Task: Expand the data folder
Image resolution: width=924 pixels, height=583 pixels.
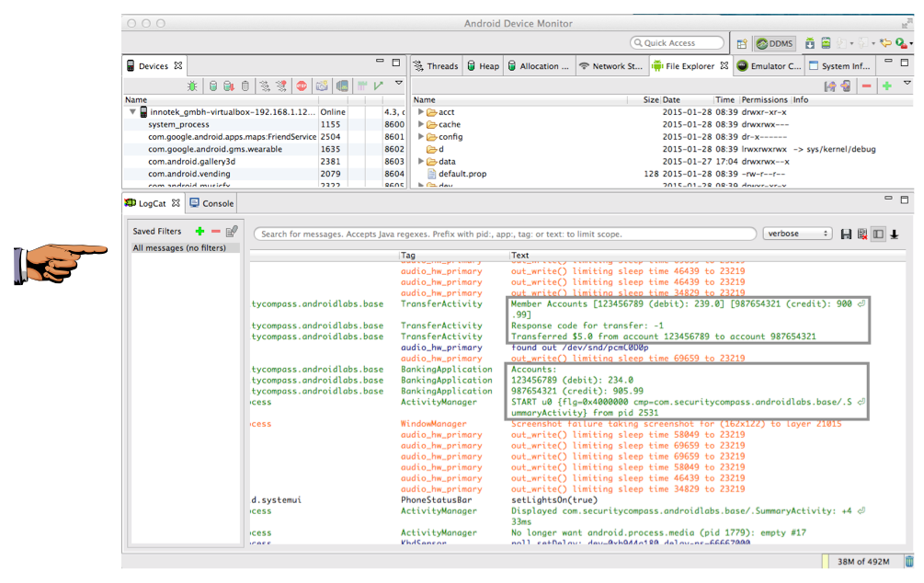Action: (x=421, y=161)
